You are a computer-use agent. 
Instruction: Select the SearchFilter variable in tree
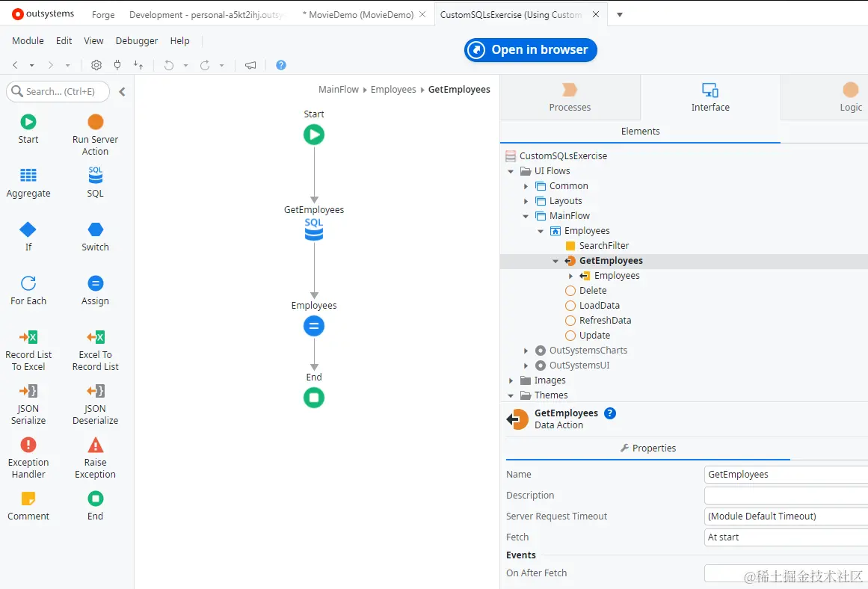603,246
